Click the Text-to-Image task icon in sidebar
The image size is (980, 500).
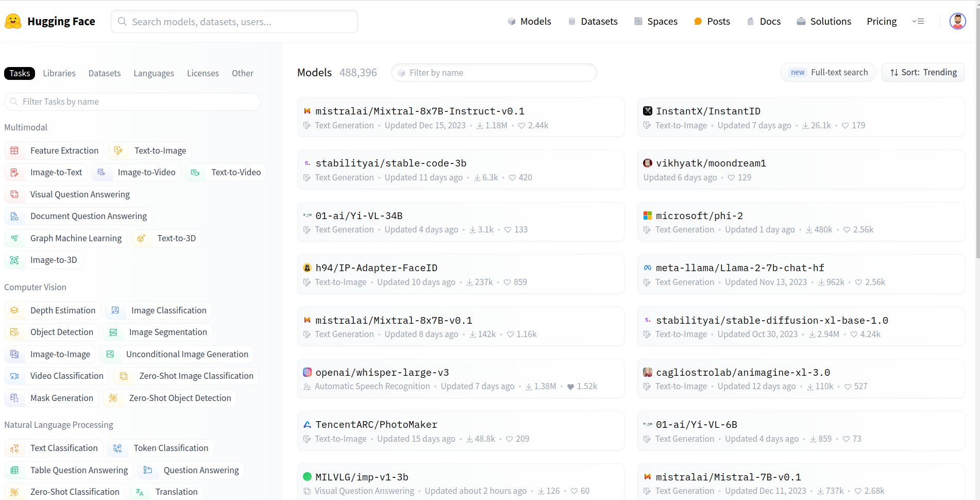tap(119, 151)
